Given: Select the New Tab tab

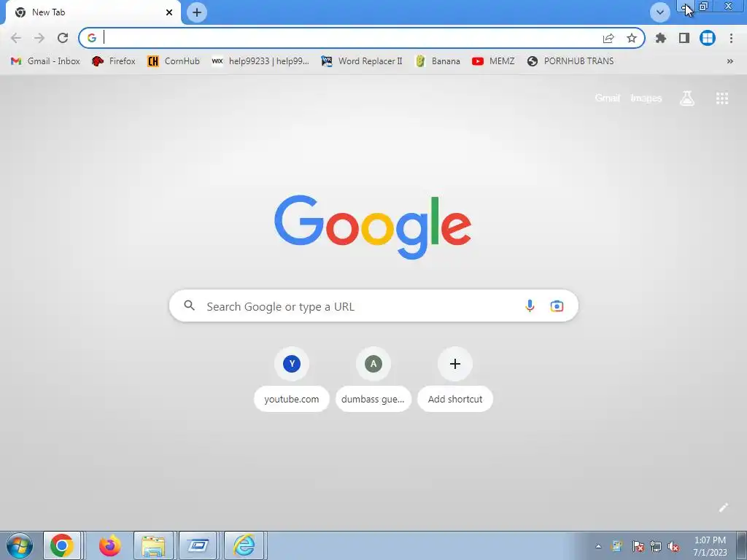Looking at the screenshot, I should pyautogui.click(x=93, y=12).
